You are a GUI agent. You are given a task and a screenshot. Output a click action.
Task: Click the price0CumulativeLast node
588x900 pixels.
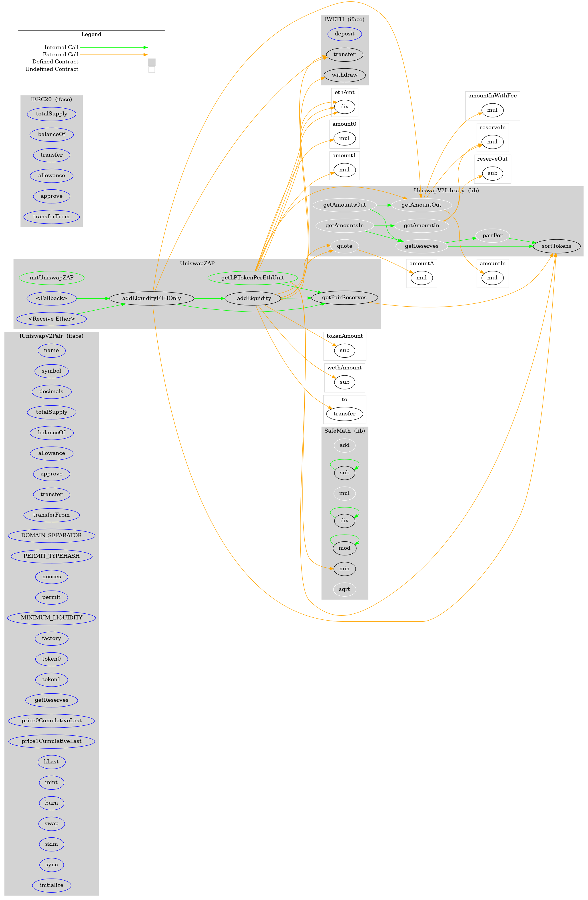52,720
